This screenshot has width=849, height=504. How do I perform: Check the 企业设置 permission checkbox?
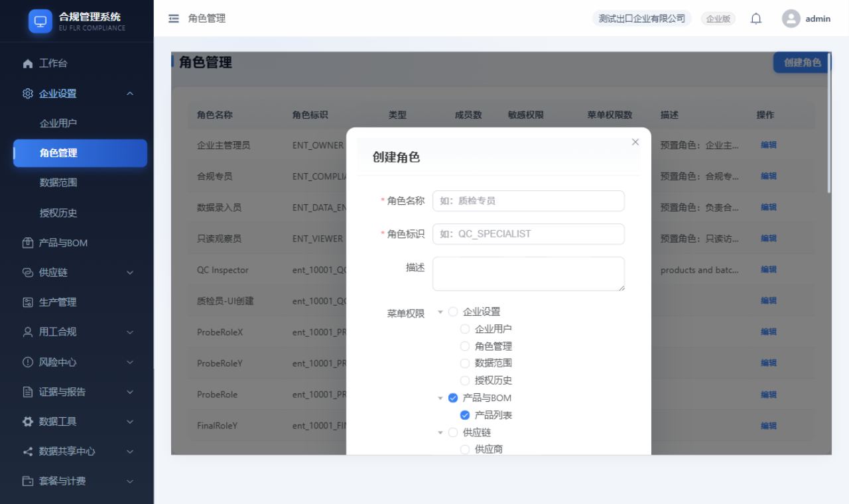(x=453, y=312)
